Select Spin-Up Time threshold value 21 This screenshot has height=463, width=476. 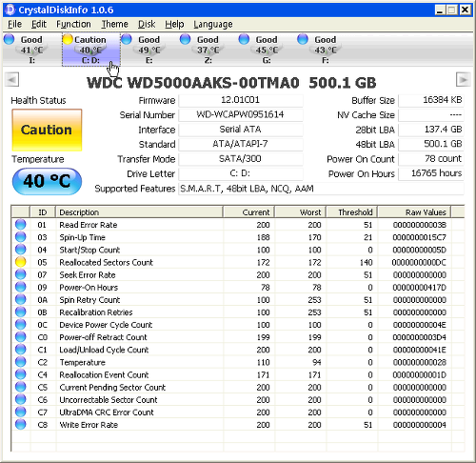click(368, 237)
